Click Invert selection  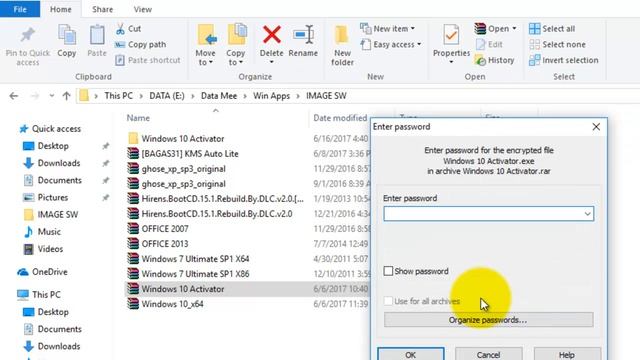(564, 60)
